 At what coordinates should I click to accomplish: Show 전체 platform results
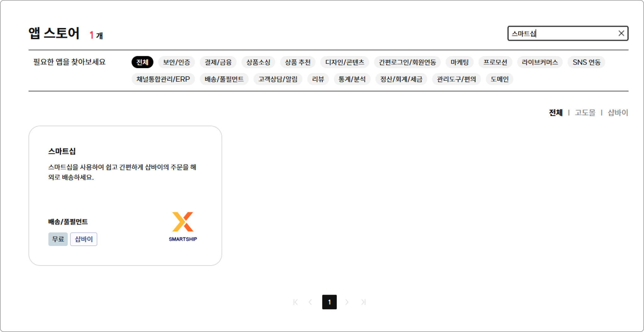[556, 112]
